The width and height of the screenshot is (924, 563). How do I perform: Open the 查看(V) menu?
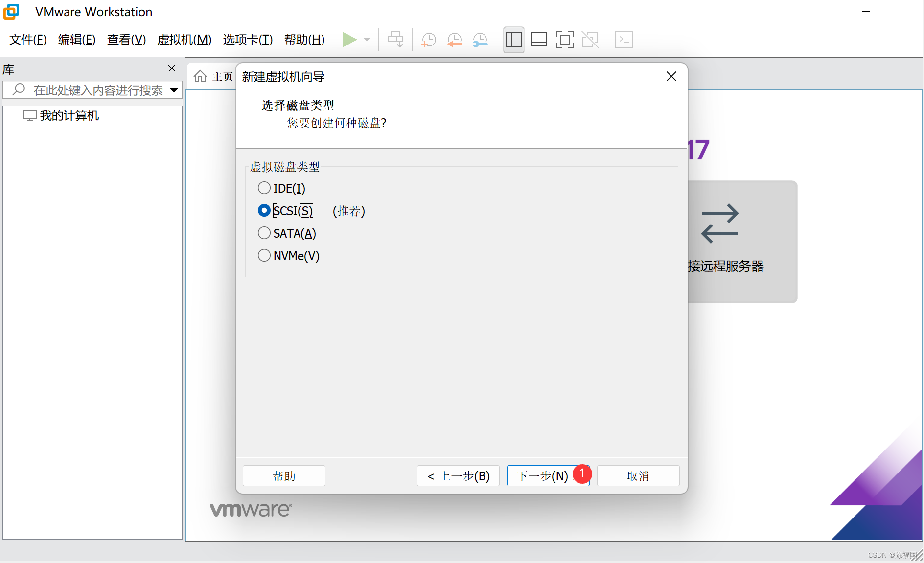tap(126, 40)
